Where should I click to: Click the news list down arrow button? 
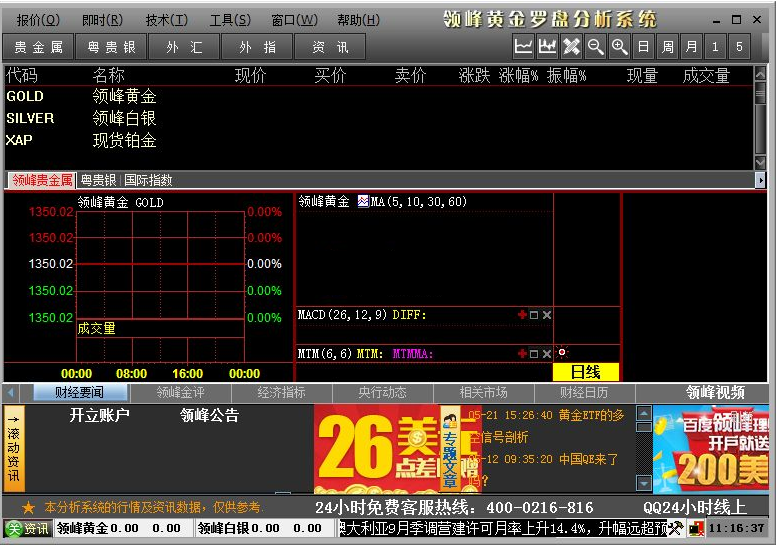point(644,483)
